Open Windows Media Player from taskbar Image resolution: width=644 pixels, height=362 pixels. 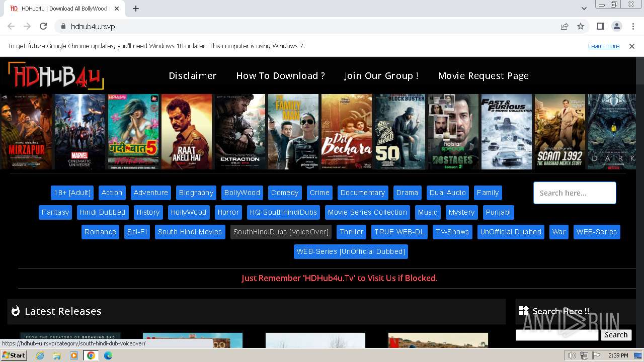click(74, 355)
